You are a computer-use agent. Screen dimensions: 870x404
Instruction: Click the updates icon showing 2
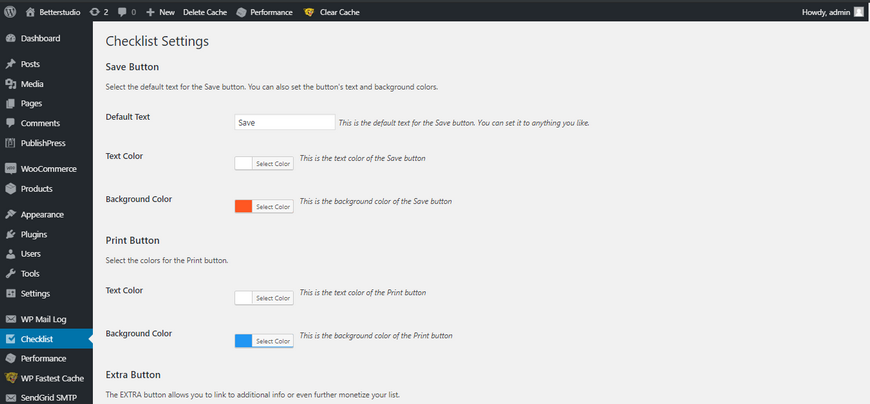pyautogui.click(x=94, y=12)
